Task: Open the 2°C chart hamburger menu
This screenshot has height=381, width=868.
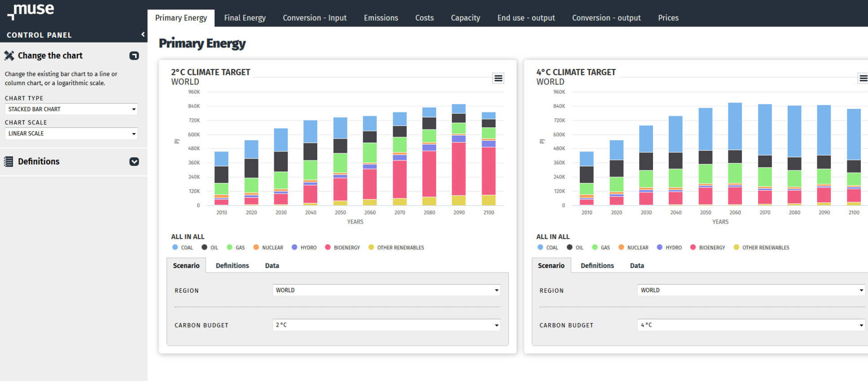Action: [x=498, y=78]
